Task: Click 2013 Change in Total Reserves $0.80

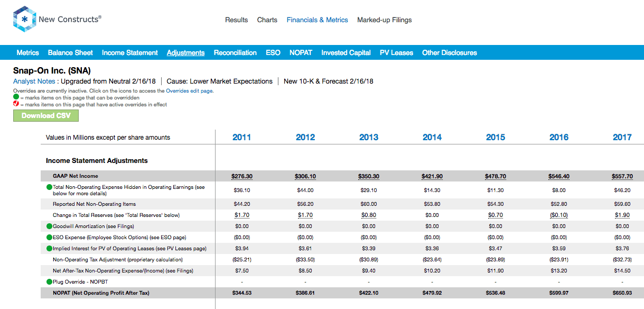Action: click(369, 215)
